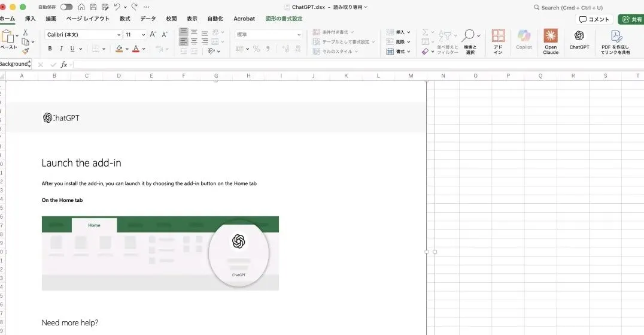Open the font color dropdown arrow
Viewport: 644px width, 335px height.
tap(144, 49)
